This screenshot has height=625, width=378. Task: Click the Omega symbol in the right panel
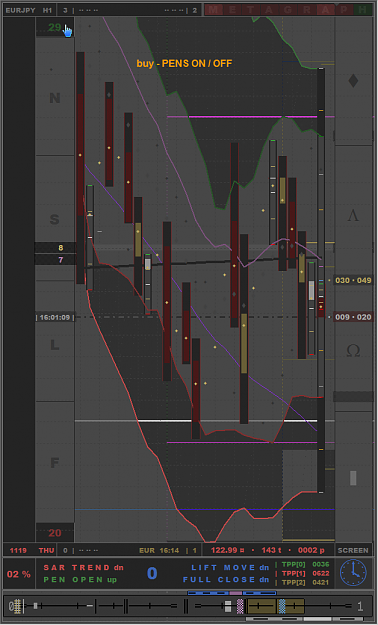click(353, 351)
